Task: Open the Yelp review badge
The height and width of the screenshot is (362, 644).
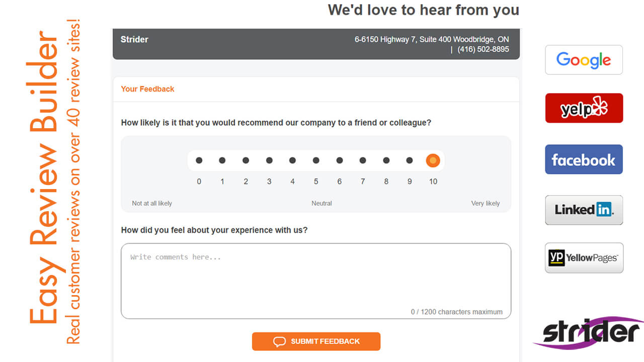Action: coord(584,108)
